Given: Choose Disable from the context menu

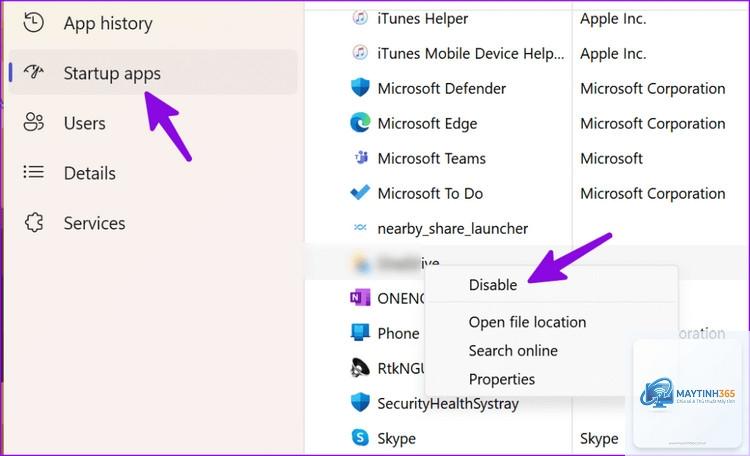Looking at the screenshot, I should [x=493, y=285].
